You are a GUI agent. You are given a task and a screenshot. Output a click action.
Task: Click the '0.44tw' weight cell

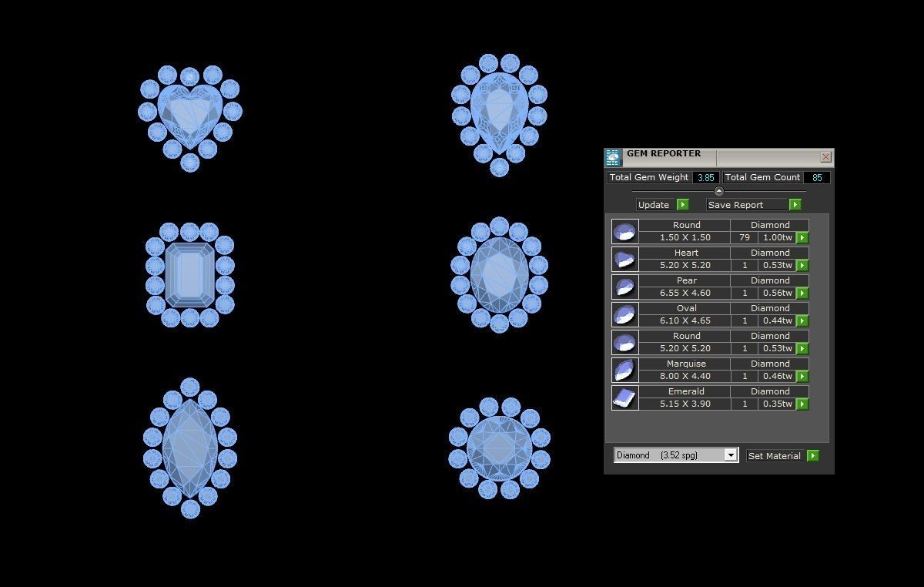click(777, 321)
